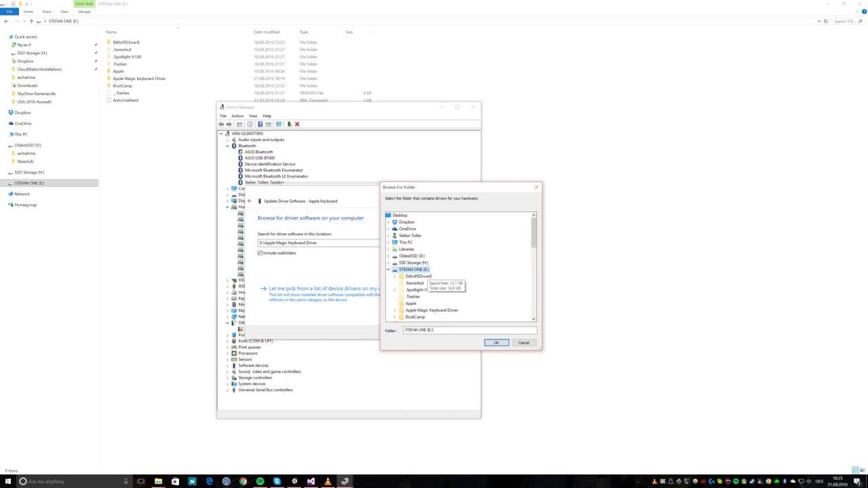Select AutoUnattend file in Explorer list
Viewport: 868px width, 488px height.
(x=125, y=100)
